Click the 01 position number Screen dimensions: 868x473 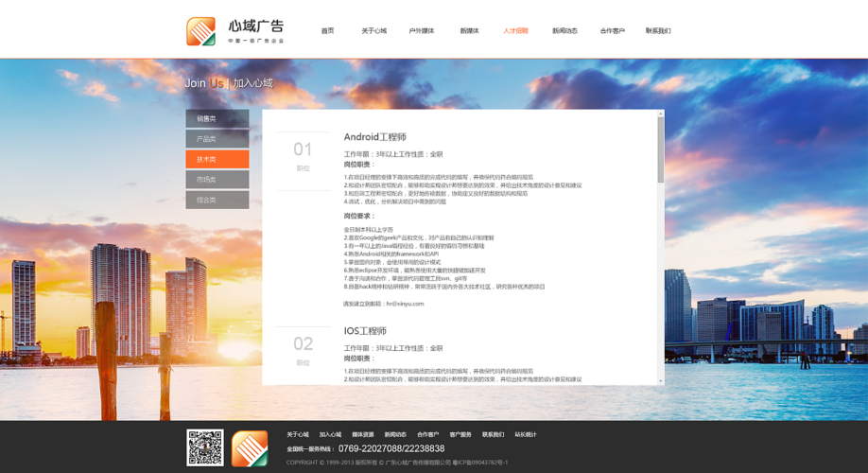[x=303, y=149]
